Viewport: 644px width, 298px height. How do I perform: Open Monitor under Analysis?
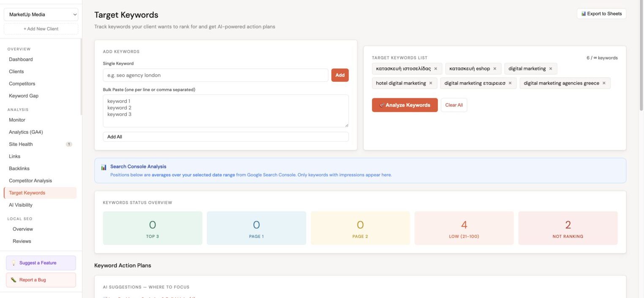pos(17,120)
